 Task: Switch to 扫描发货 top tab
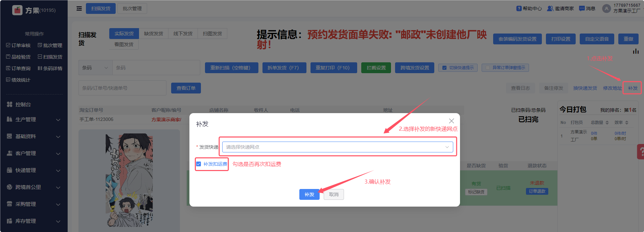[101, 8]
